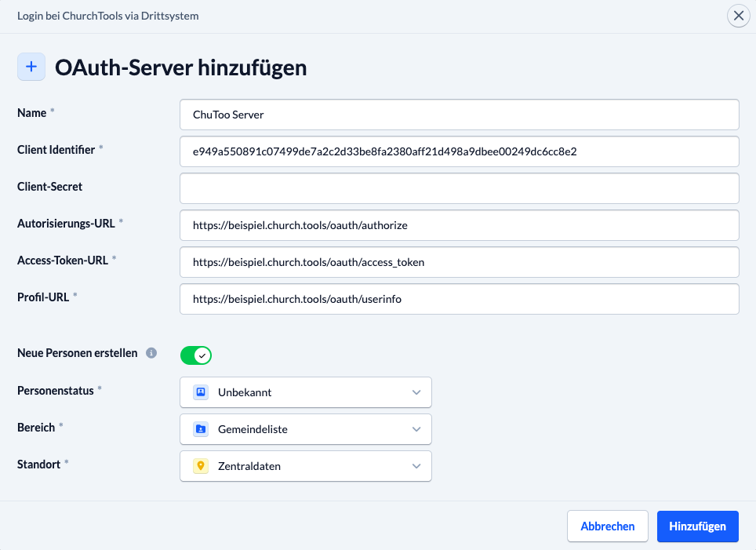Expand the Standort dropdown showing Zentraldaten
This screenshot has width=756, height=550.
click(306, 466)
